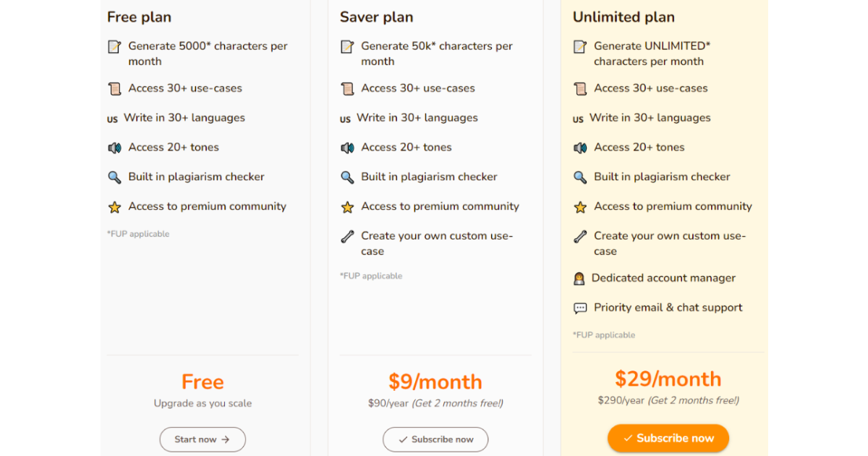Click "Dedicated account manager" feature text

pyautogui.click(x=663, y=278)
